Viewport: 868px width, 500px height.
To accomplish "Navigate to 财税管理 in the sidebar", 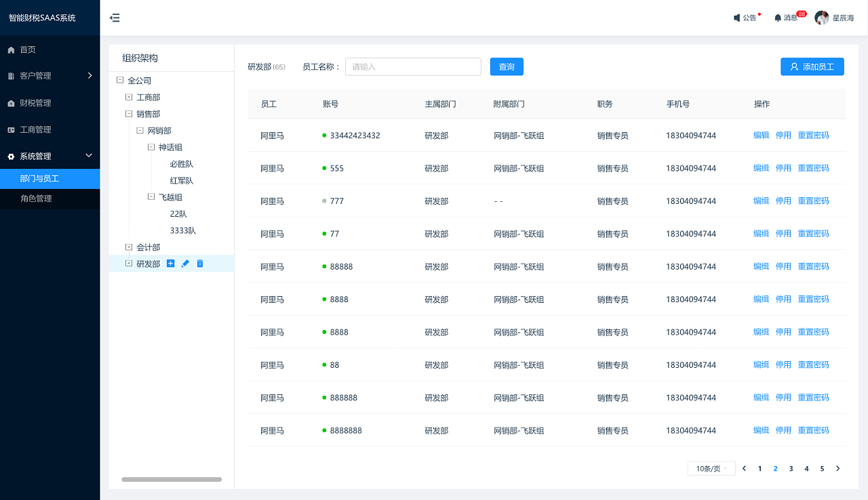I will [35, 103].
